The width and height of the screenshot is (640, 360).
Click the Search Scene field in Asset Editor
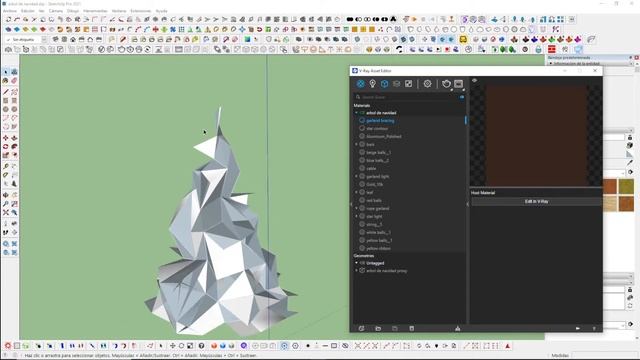[408, 97]
